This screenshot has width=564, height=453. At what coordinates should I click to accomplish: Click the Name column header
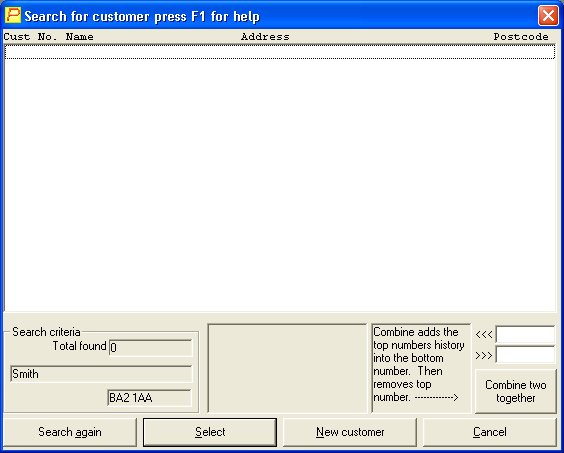point(79,37)
